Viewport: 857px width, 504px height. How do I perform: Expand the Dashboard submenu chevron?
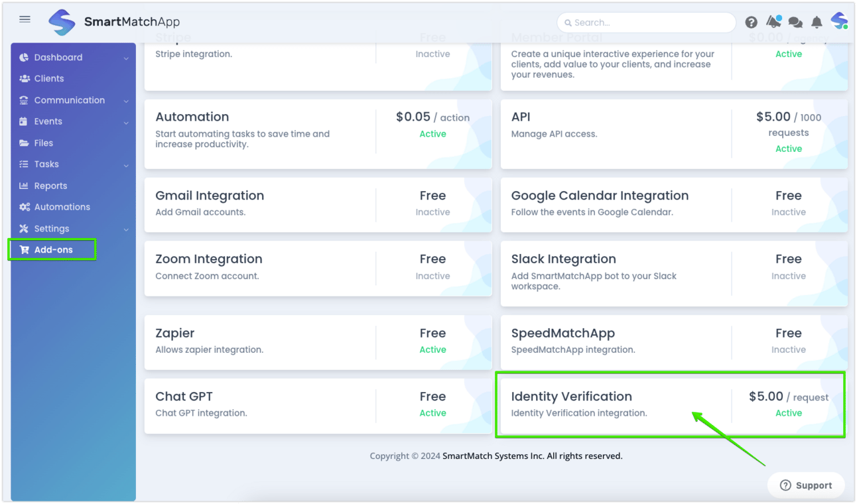tap(126, 58)
